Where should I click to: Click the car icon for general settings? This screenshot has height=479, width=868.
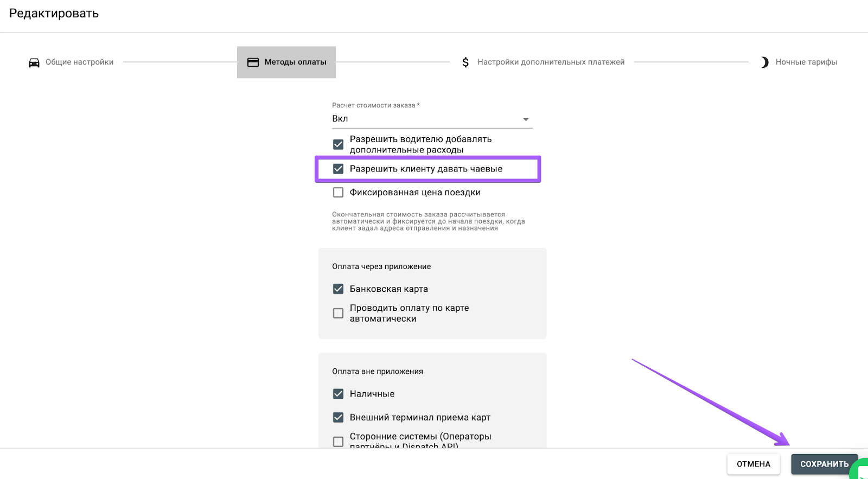point(34,62)
